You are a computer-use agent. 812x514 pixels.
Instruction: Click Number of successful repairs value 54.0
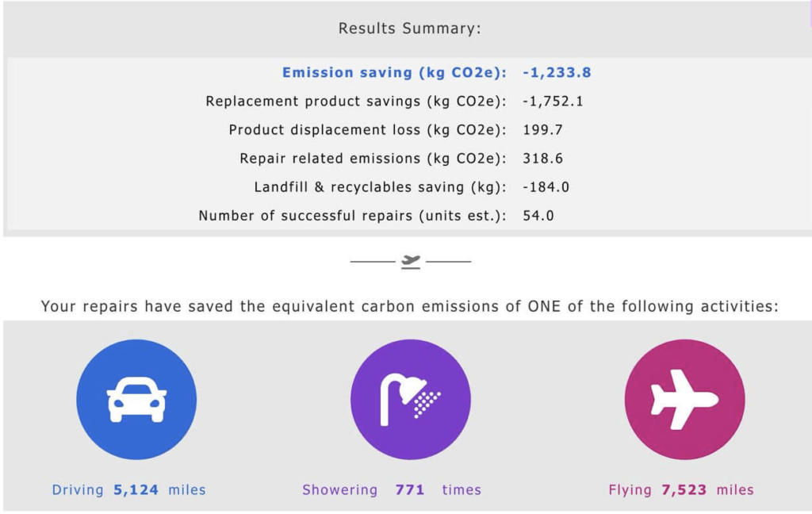click(538, 216)
